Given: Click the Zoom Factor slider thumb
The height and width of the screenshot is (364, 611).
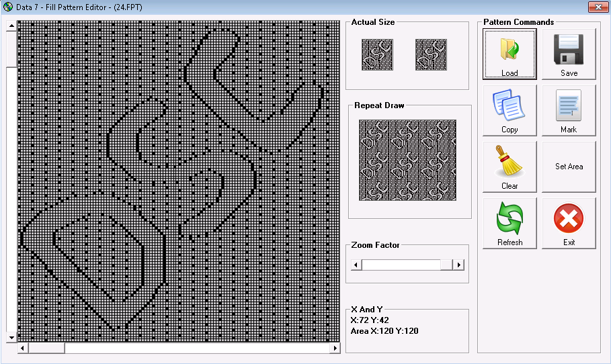Looking at the screenshot, I should tap(446, 265).
